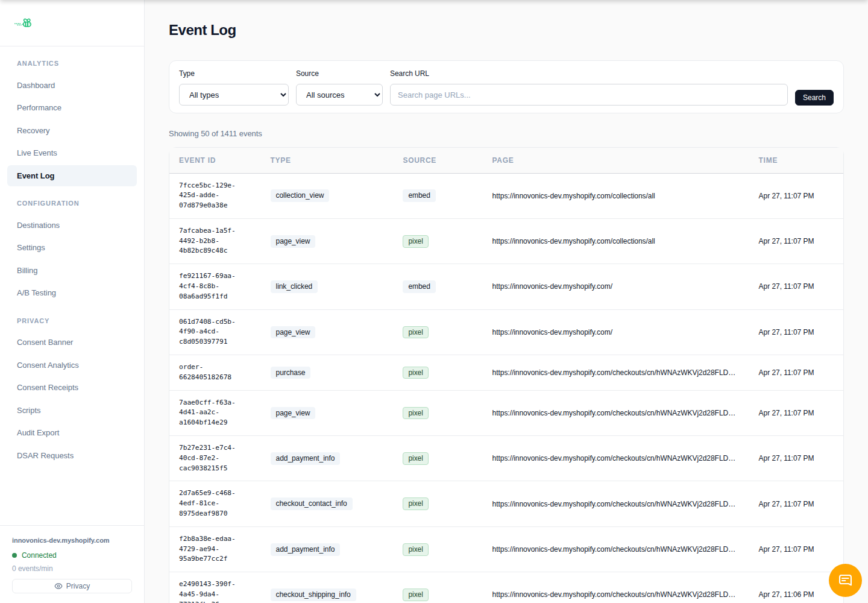Open the Source filter dropdown
Viewport: 868px width, 603px height.
(x=339, y=95)
